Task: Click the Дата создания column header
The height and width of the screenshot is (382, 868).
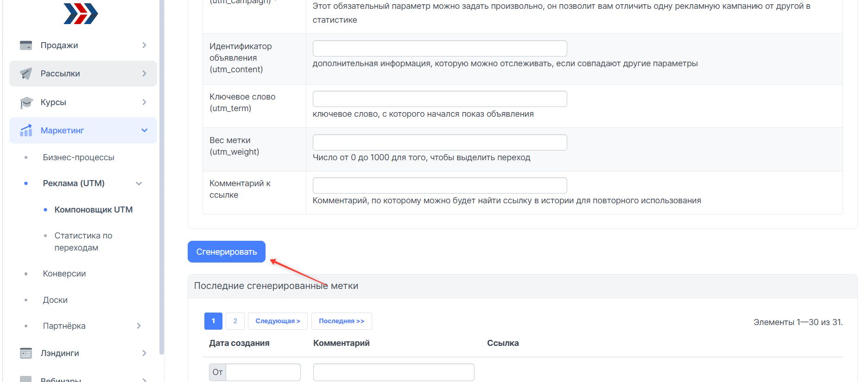Action: (239, 343)
